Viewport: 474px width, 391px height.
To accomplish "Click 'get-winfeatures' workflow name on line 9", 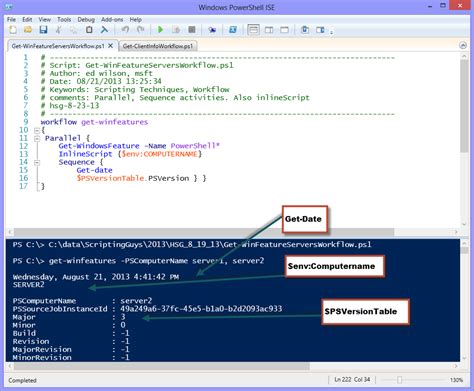I will (114, 122).
